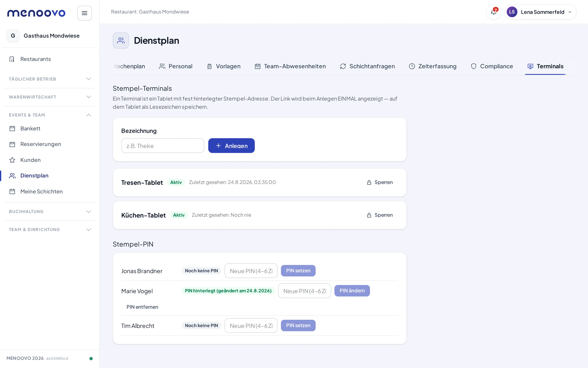
Task: Click PIN setzen for Jonas Brandner
Action: pos(298,271)
